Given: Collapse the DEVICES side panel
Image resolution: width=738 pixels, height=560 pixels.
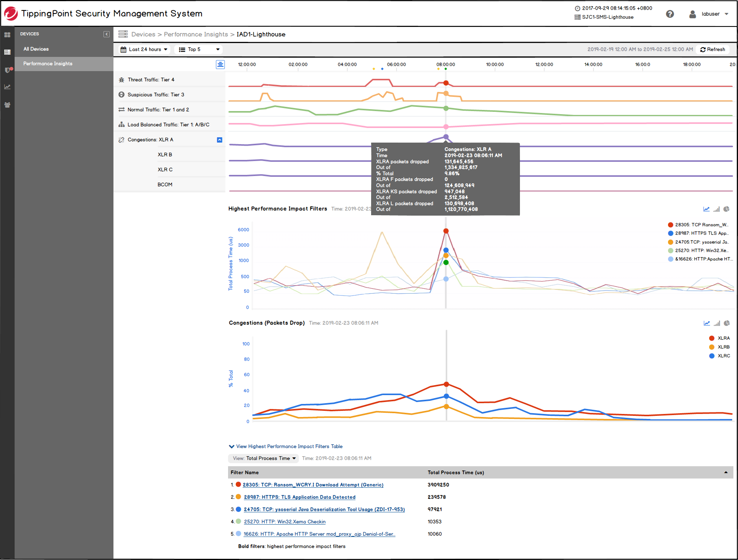Looking at the screenshot, I should tap(107, 34).
